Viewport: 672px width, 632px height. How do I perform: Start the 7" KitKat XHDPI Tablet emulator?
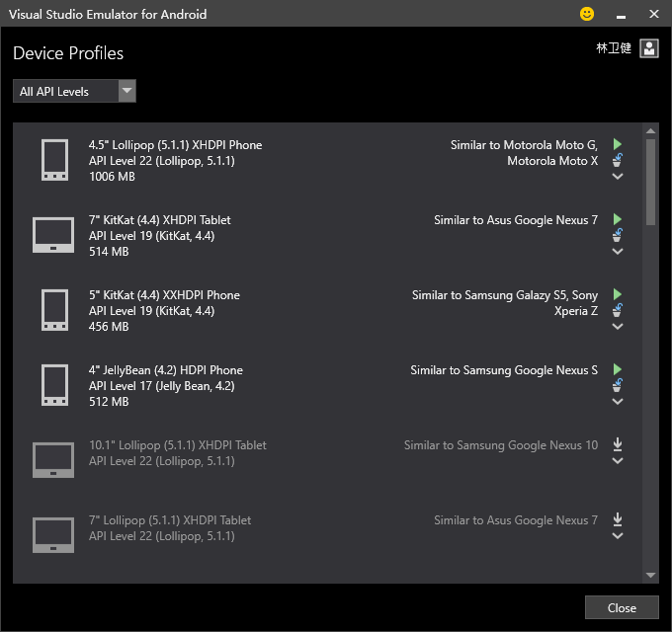tap(617, 219)
